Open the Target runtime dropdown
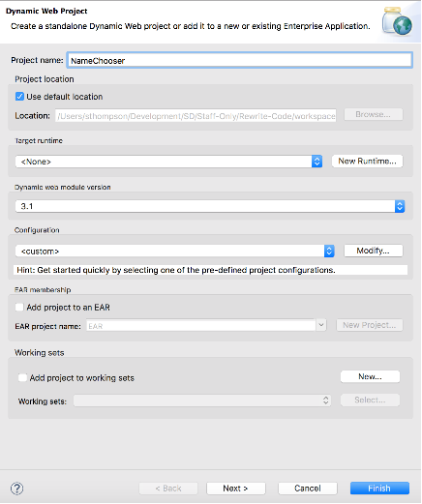 [168, 162]
